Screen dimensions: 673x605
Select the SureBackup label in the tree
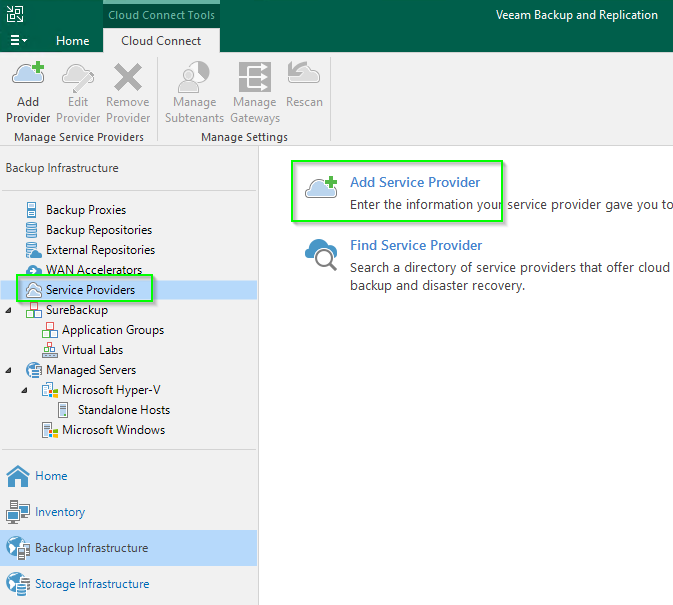(77, 310)
